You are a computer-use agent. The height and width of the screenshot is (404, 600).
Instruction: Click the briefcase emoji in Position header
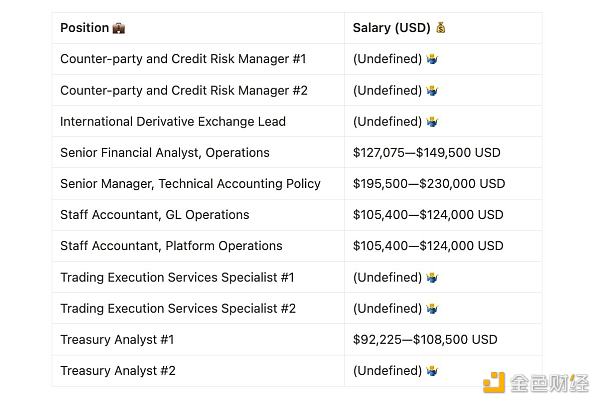click(x=119, y=28)
